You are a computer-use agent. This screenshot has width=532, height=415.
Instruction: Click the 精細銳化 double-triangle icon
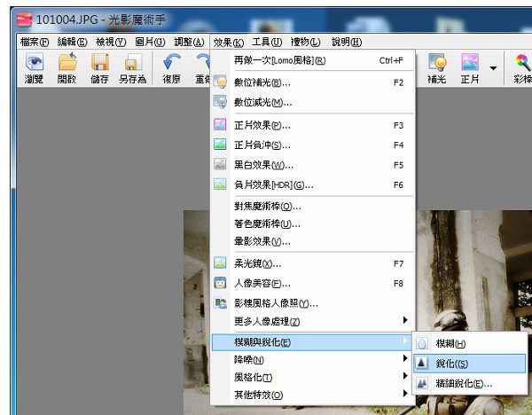422,383
